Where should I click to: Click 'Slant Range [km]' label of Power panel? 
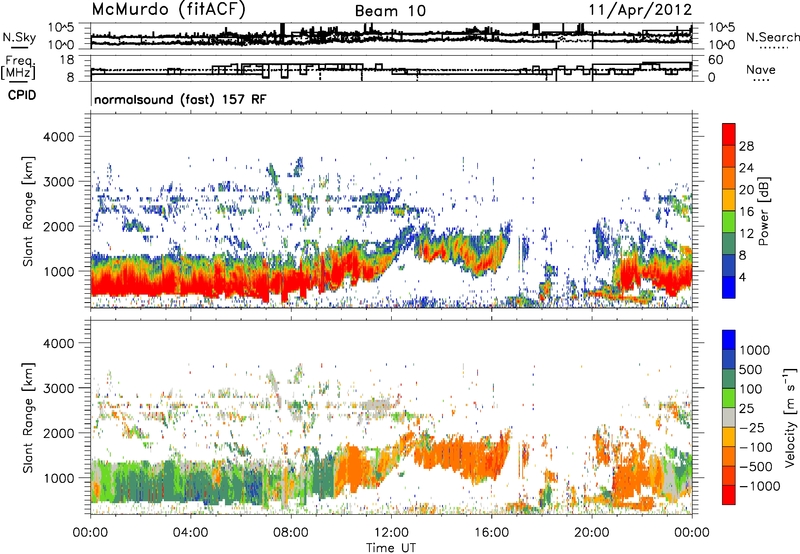point(29,211)
